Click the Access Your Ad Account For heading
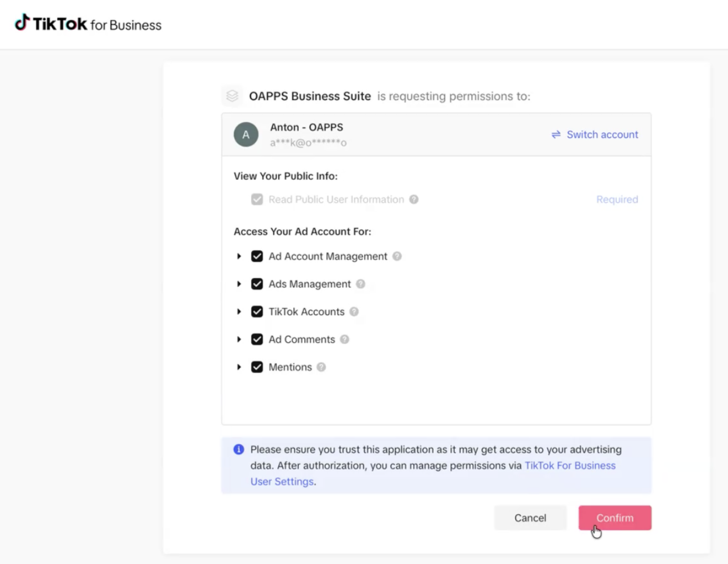The width and height of the screenshot is (728, 564). [x=302, y=232]
